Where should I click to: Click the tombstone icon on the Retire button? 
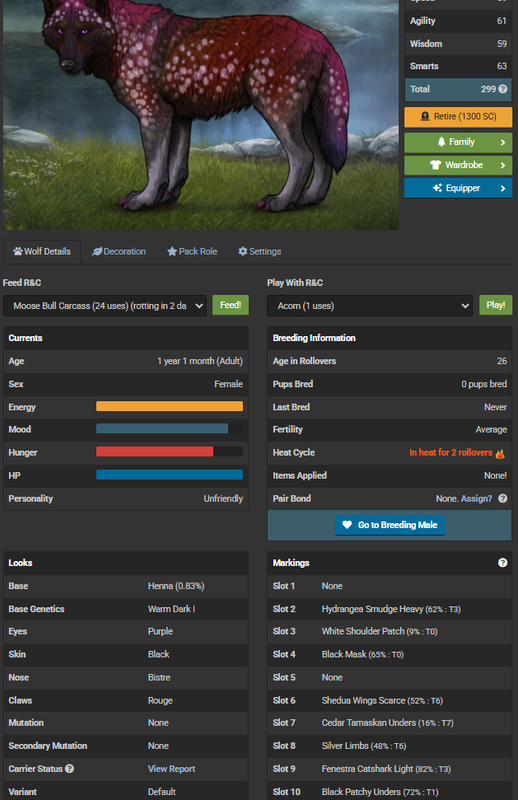tap(425, 116)
